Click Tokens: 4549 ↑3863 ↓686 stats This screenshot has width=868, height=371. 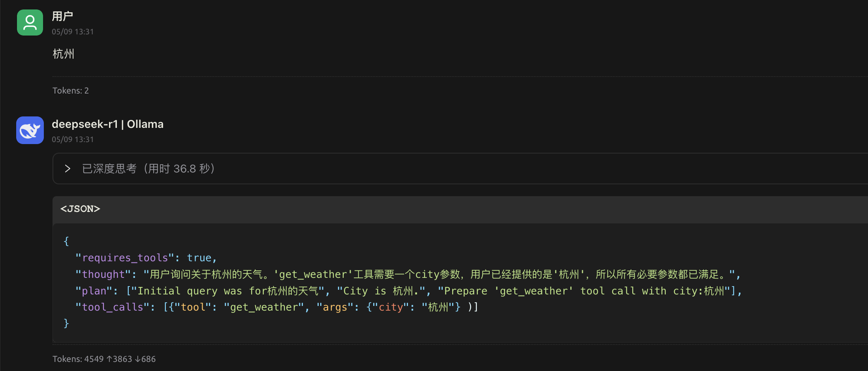click(x=104, y=359)
